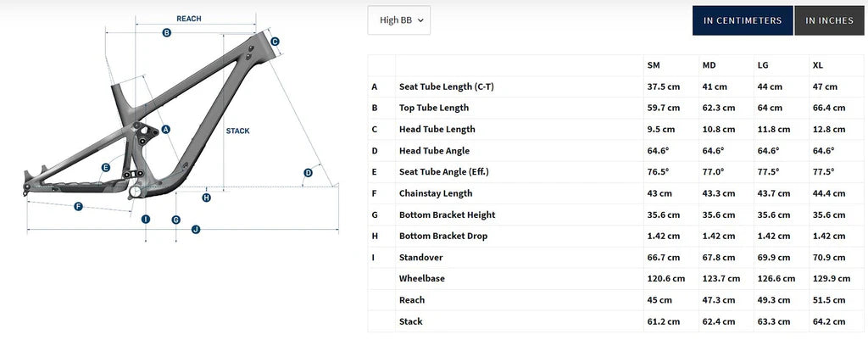Click the Wheelbase row label
The height and width of the screenshot is (340, 868).
click(x=421, y=278)
